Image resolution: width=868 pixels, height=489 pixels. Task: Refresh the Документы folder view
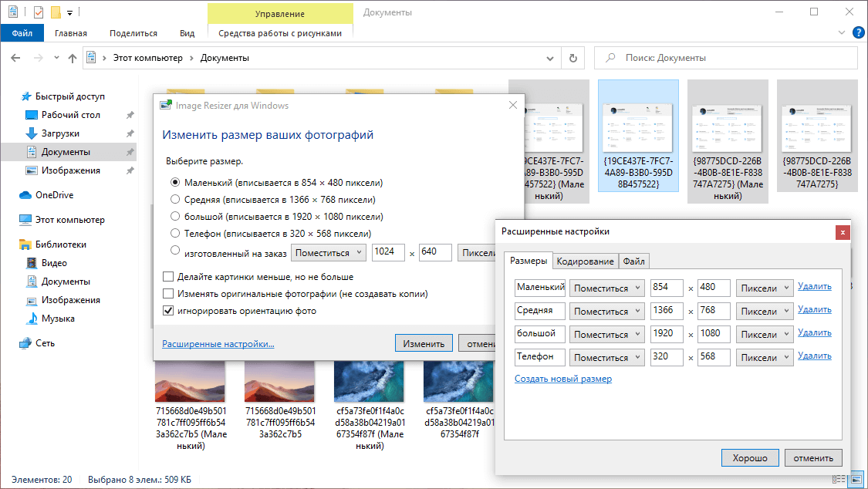[573, 57]
